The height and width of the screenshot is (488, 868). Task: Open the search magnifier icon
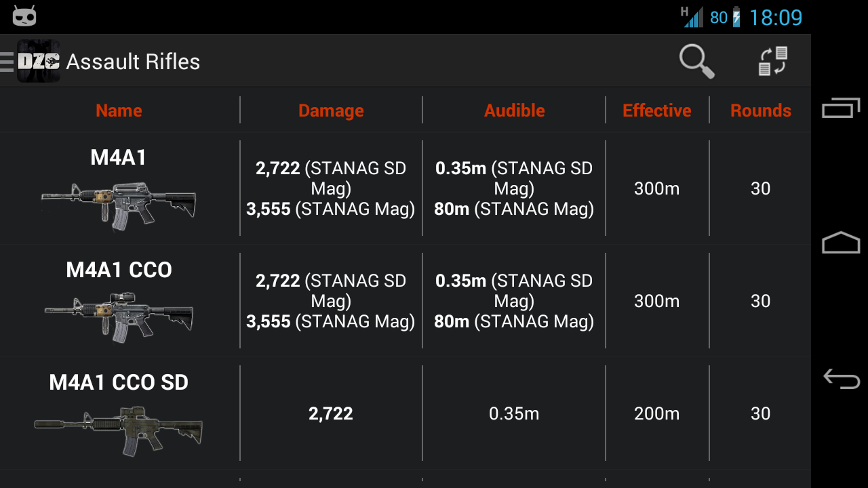click(x=697, y=62)
